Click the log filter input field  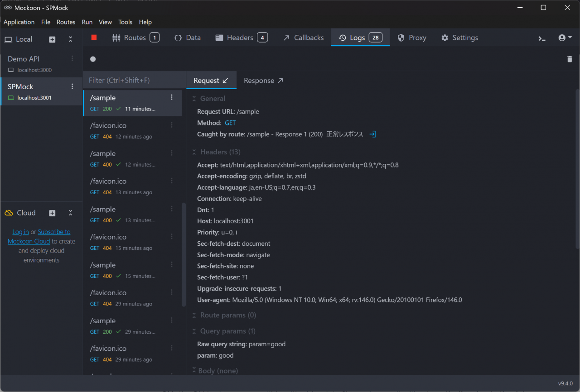134,80
